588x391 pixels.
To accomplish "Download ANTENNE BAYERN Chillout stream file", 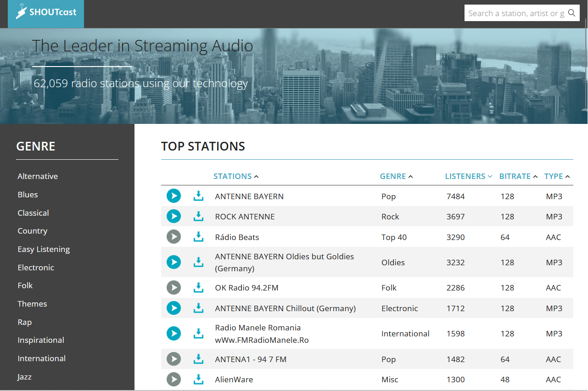I will tap(198, 308).
